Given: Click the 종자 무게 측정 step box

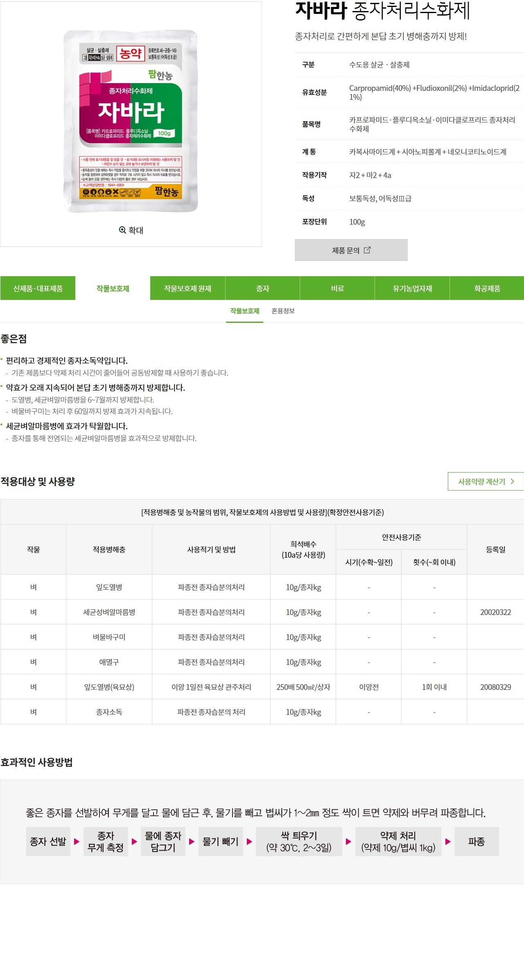Looking at the screenshot, I should (106, 842).
